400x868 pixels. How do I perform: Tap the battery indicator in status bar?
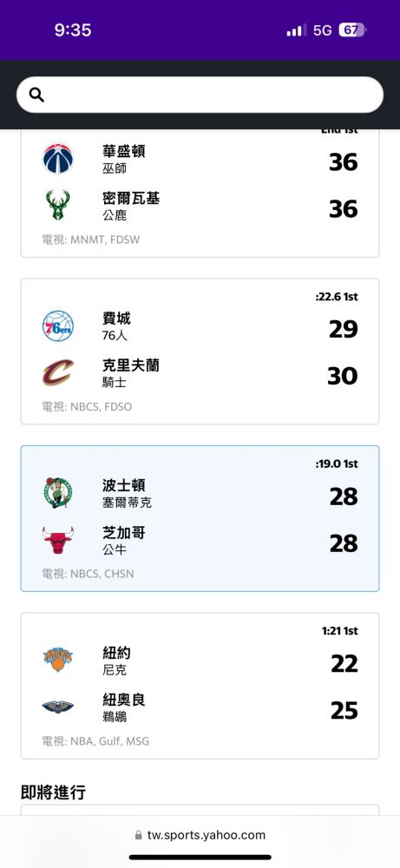coord(352,30)
